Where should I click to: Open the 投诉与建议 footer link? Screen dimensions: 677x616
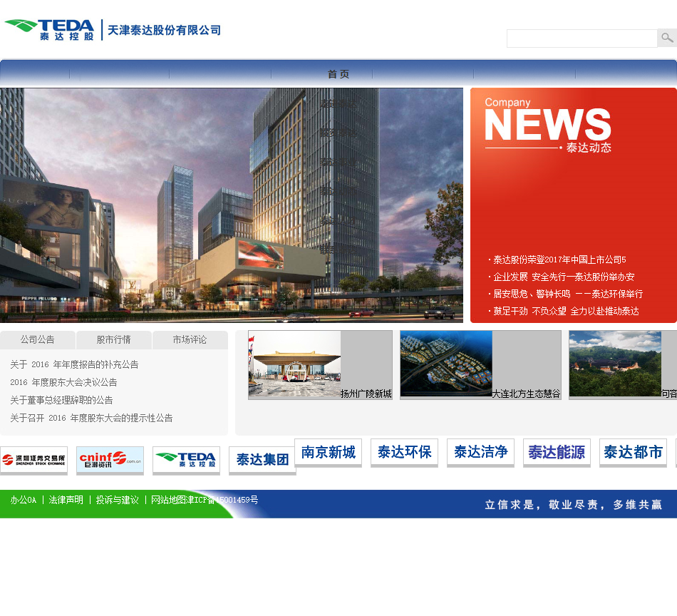[118, 500]
